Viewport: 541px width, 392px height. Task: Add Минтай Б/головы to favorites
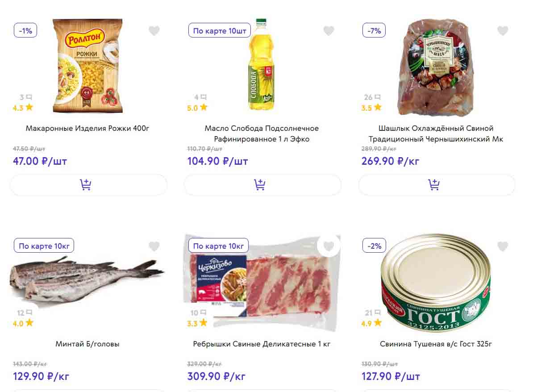click(x=154, y=246)
